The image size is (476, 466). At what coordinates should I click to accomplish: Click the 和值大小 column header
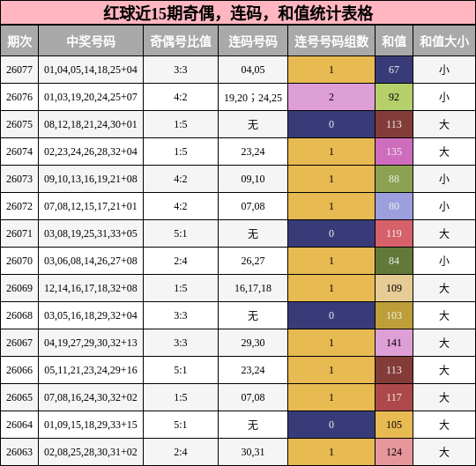click(444, 41)
